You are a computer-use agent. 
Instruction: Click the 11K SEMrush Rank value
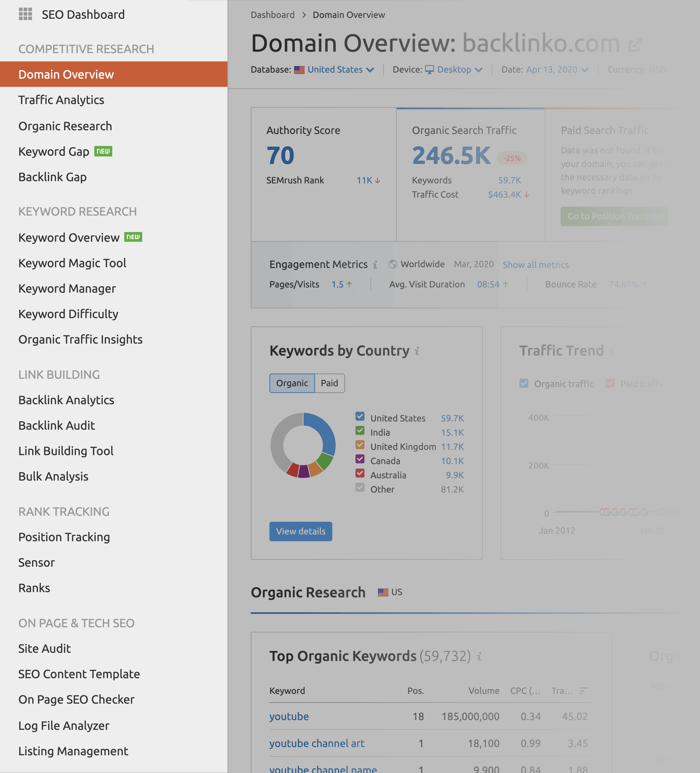tap(364, 180)
